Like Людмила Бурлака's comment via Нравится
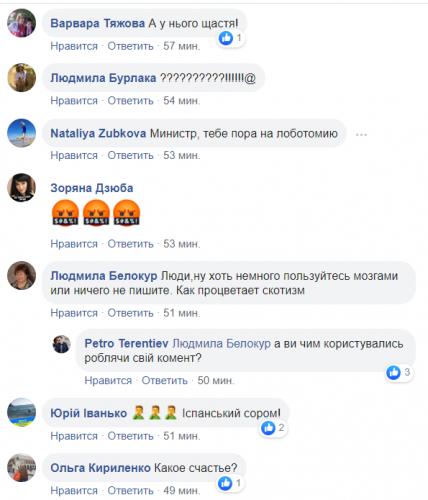Screen dimensions: 428x500 pos(74,101)
